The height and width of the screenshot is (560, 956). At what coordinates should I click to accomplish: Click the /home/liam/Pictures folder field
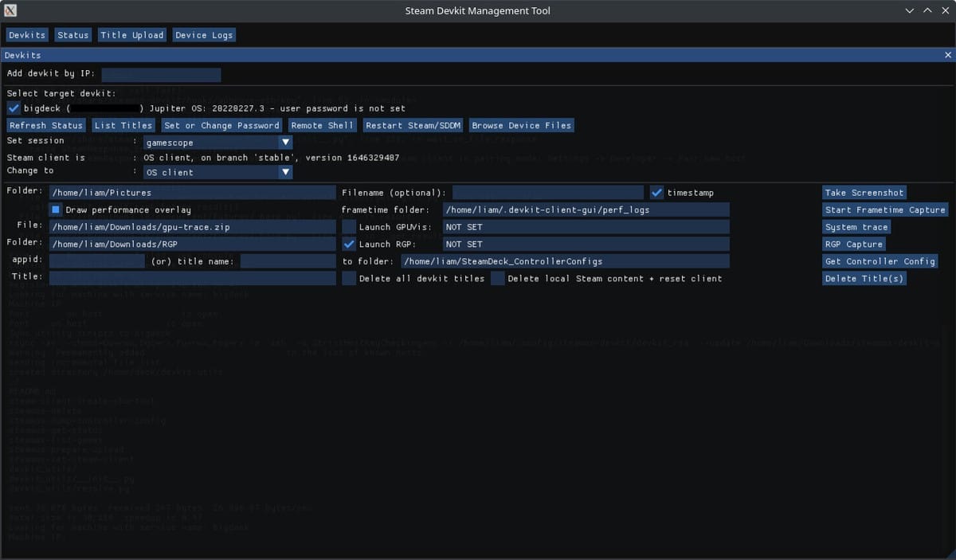click(193, 193)
